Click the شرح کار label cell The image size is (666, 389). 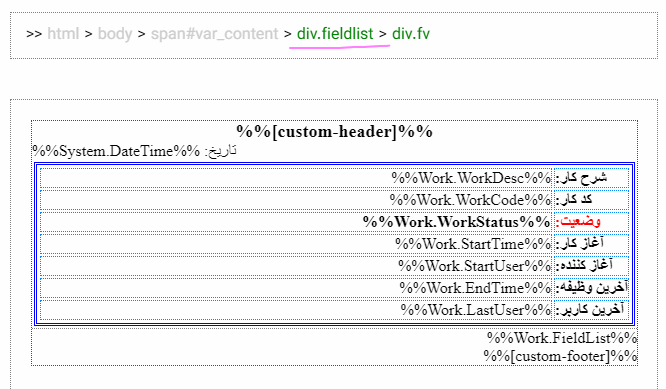coord(592,178)
